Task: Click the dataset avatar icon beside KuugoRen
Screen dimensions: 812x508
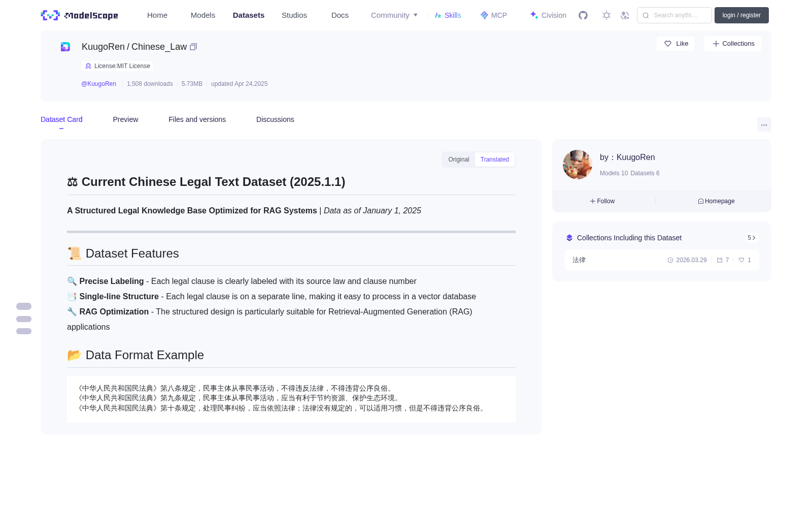Action: point(65,47)
